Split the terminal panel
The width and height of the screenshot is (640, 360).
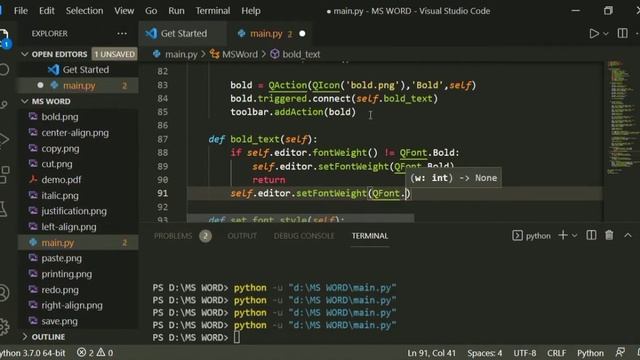coord(591,235)
